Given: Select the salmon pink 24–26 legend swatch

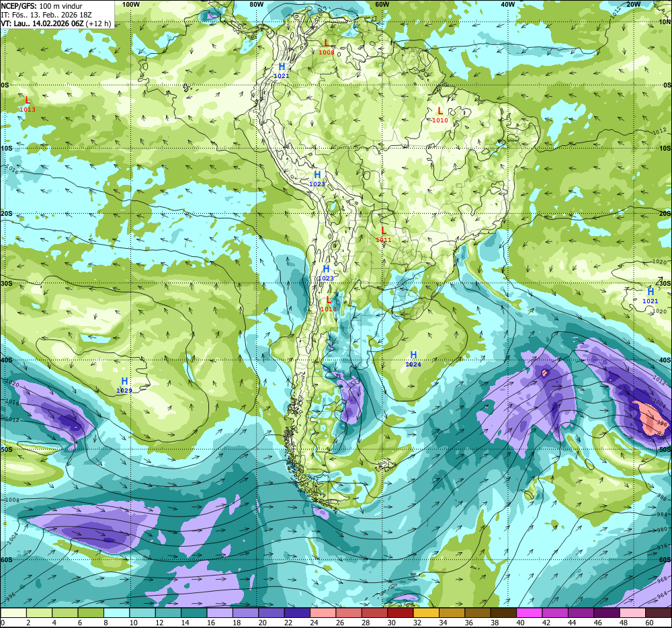Looking at the screenshot, I should [323, 613].
